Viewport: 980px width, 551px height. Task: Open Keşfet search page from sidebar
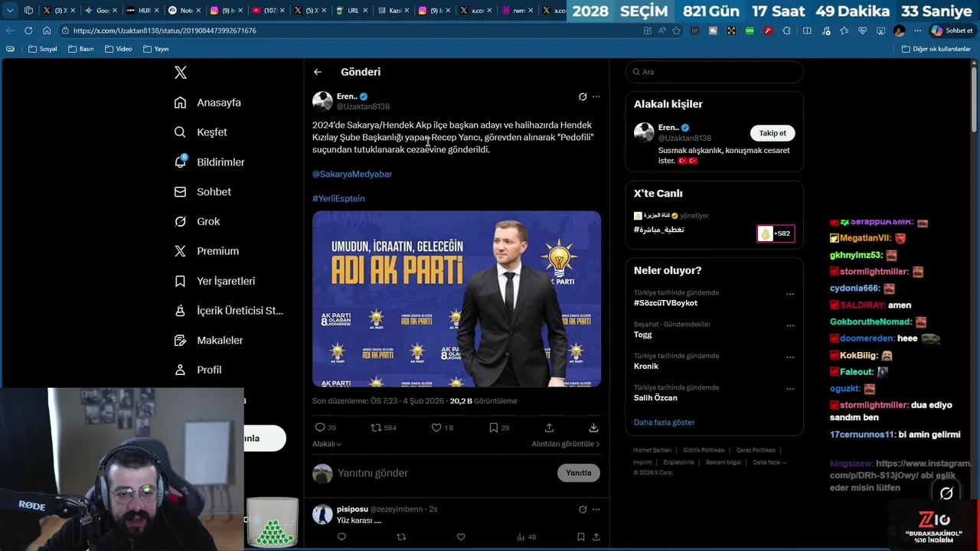(x=201, y=132)
